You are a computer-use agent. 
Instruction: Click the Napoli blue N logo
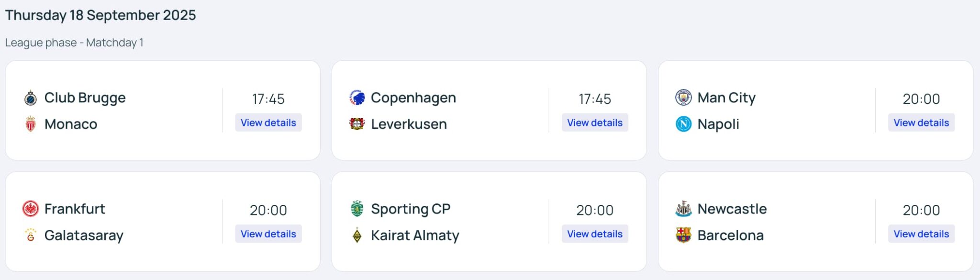683,124
